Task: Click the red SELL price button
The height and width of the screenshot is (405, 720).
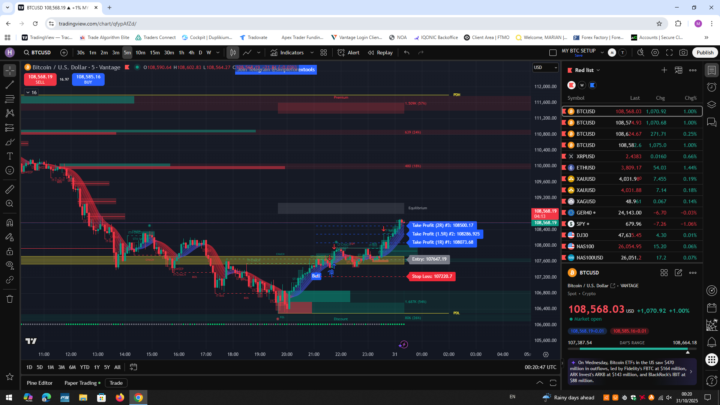Action: (40, 79)
